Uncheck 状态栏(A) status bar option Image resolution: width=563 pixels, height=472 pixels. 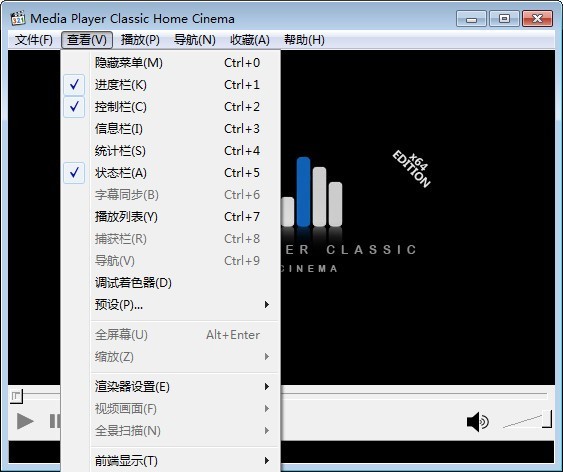point(171,173)
